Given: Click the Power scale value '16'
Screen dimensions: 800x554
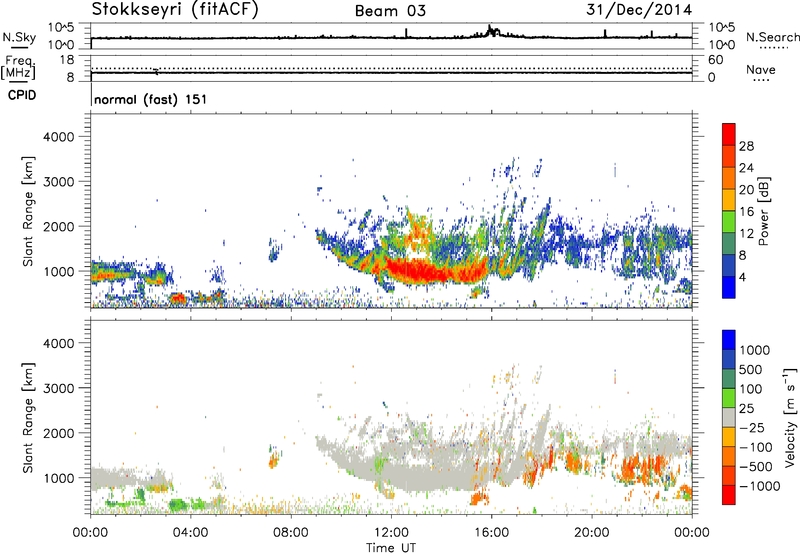Looking at the screenshot, I should coord(746,212).
